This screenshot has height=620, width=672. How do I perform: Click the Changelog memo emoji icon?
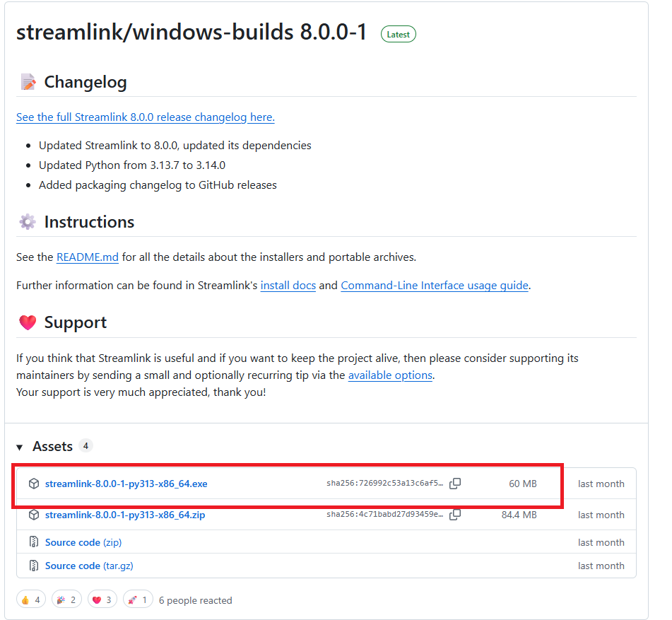tap(26, 81)
